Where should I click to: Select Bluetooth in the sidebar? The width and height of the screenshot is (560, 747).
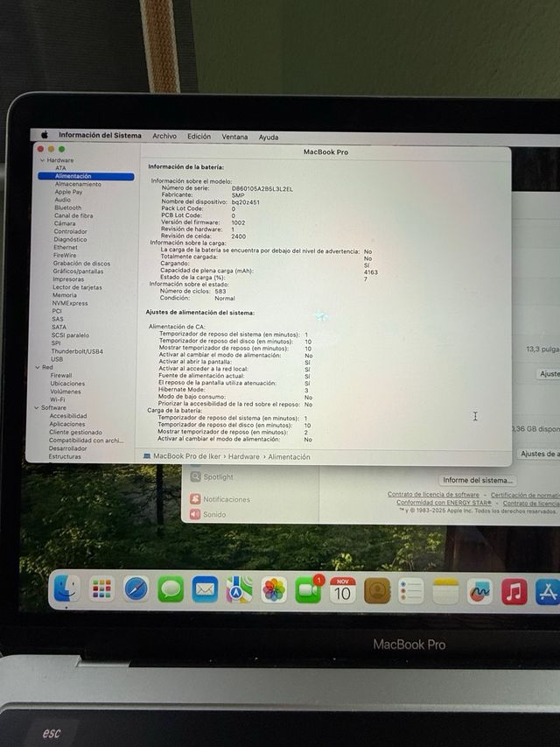point(67,208)
